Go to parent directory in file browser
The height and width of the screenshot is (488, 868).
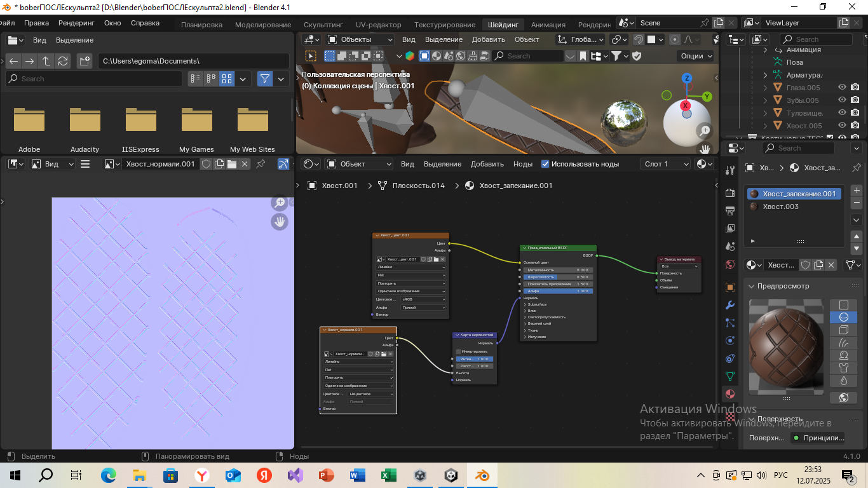[x=46, y=61]
